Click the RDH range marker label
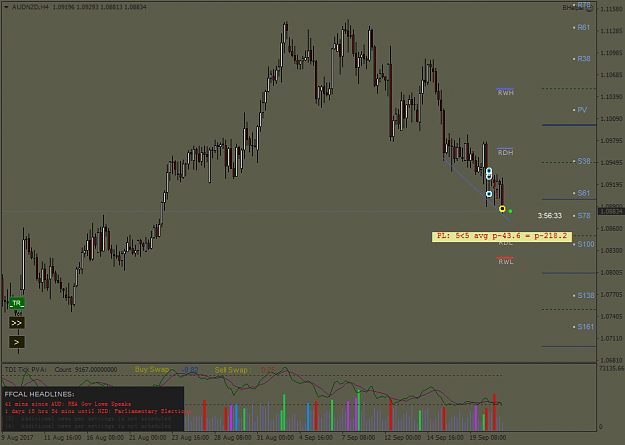 point(505,153)
